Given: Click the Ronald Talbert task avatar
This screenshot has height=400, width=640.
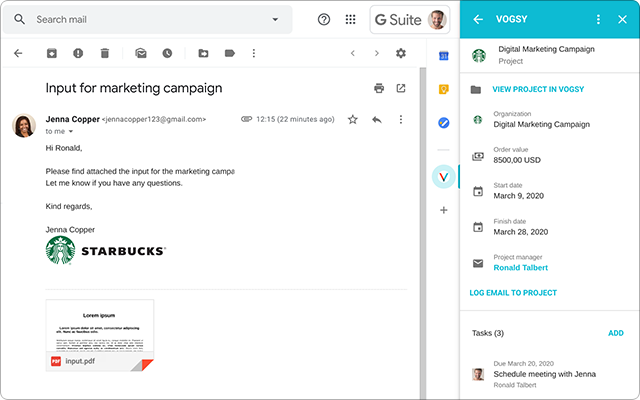Looking at the screenshot, I should pyautogui.click(x=478, y=374).
